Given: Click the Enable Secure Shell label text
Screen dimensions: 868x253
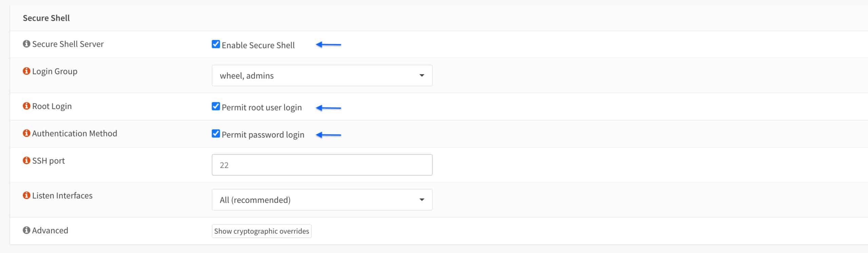Looking at the screenshot, I should [x=258, y=45].
